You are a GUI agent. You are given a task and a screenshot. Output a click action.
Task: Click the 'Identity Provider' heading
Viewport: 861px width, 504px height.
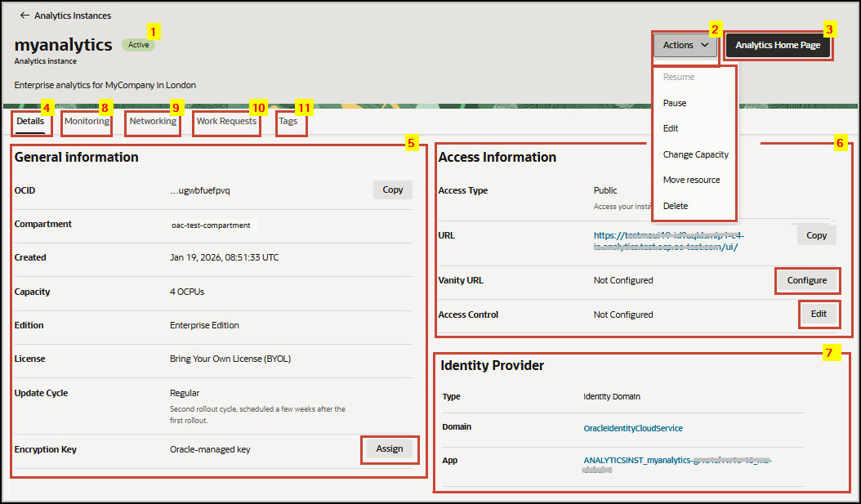click(x=492, y=366)
